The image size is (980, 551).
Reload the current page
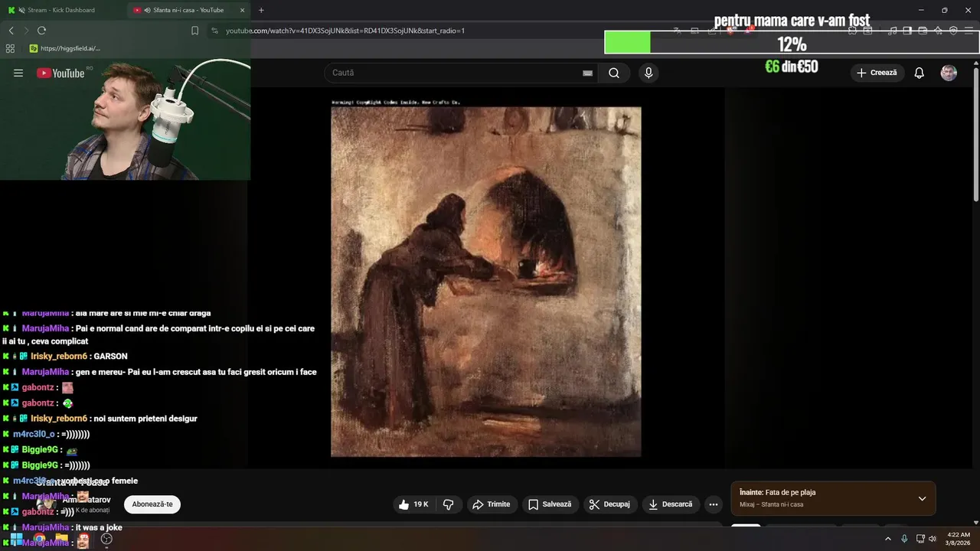pyautogui.click(x=41, y=31)
